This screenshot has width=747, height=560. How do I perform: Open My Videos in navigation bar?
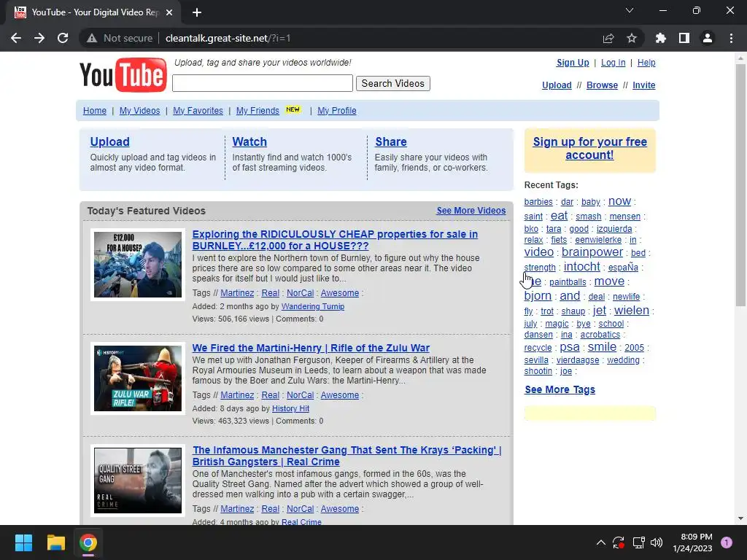click(139, 111)
